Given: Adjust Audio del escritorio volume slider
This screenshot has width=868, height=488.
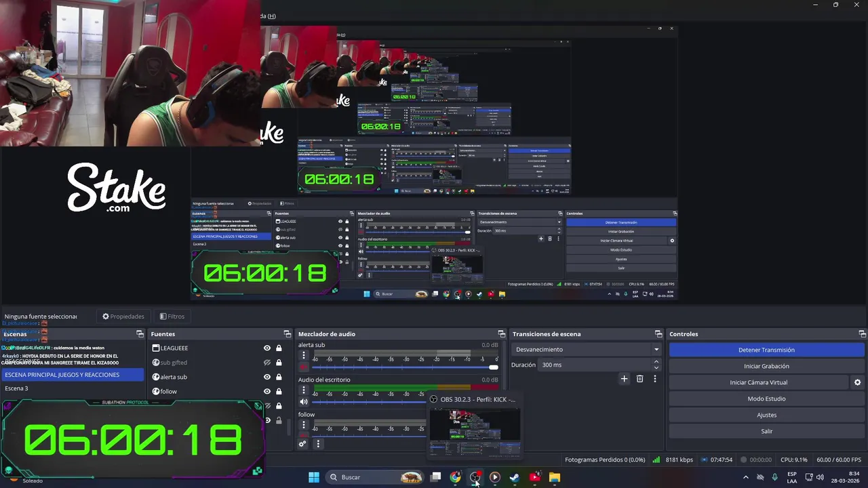Looking at the screenshot, I should (x=370, y=402).
